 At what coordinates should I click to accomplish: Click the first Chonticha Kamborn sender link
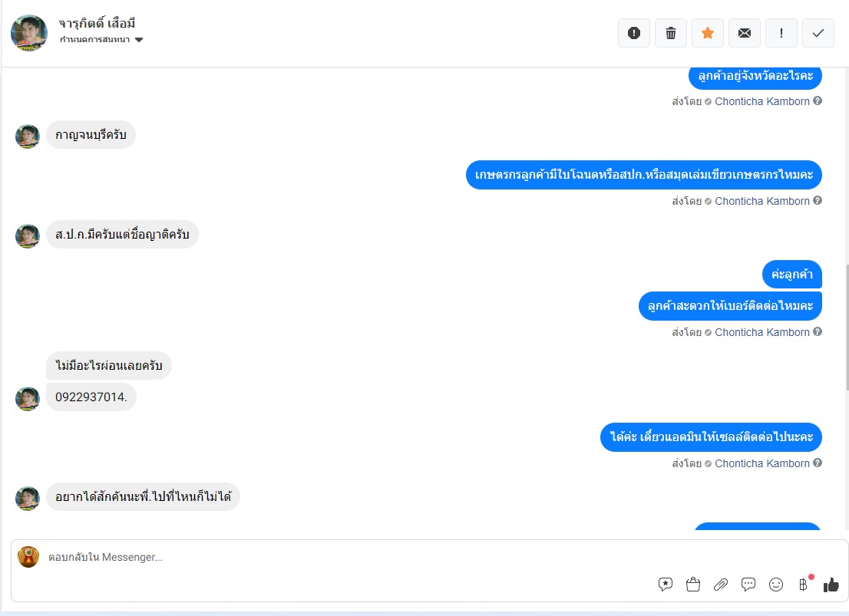pyautogui.click(x=761, y=101)
